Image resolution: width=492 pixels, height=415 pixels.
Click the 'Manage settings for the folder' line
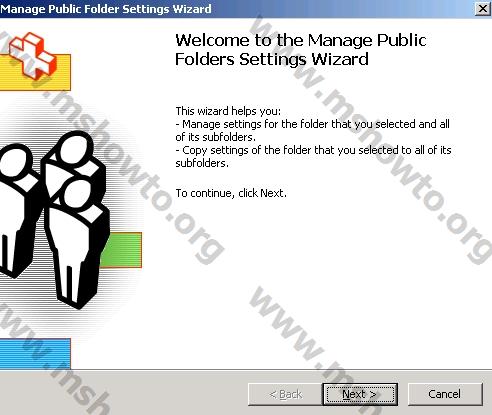point(312,124)
